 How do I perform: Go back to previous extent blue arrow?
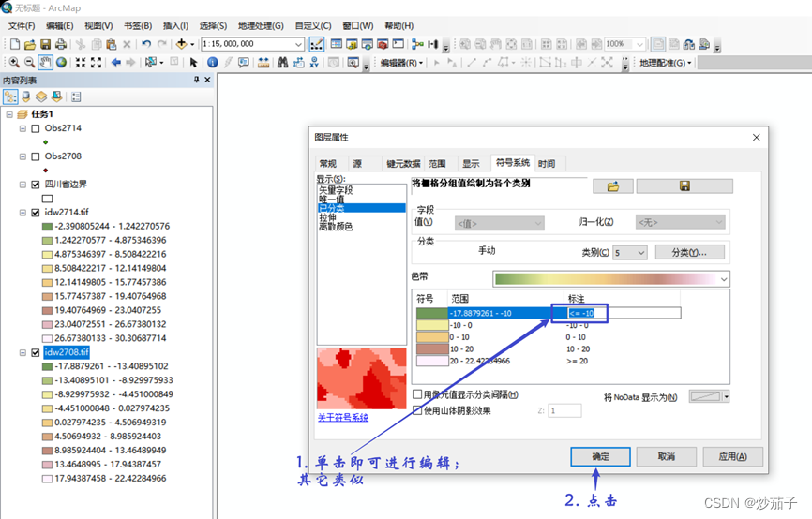point(116,63)
